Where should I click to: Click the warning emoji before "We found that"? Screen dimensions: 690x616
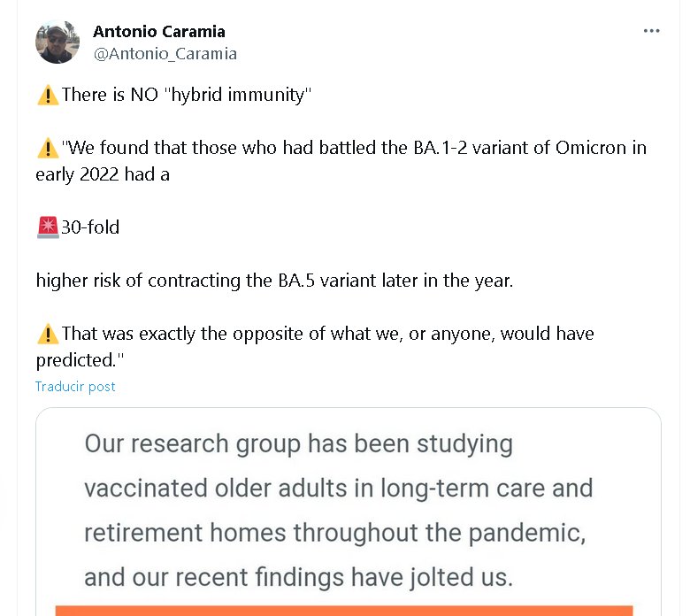coord(48,148)
